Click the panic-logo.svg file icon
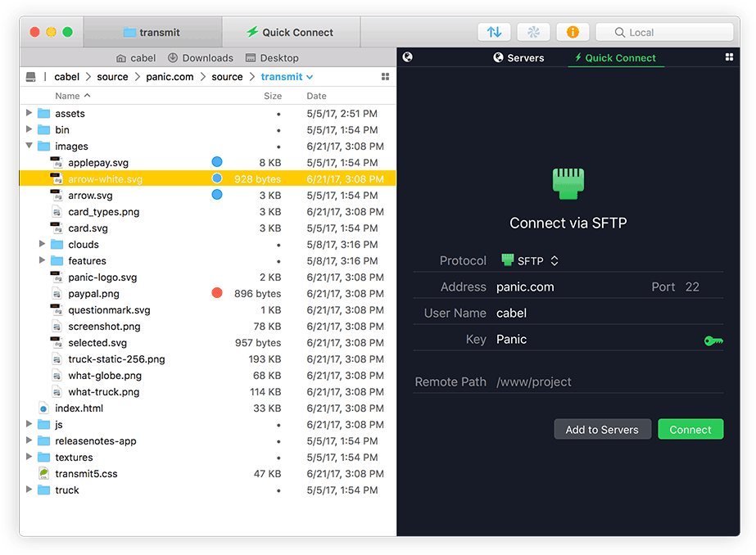 (x=57, y=277)
